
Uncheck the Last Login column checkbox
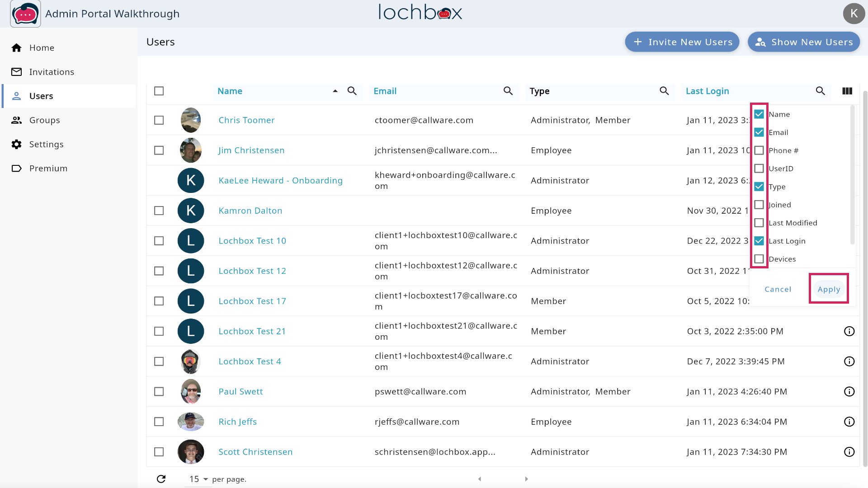[759, 241]
